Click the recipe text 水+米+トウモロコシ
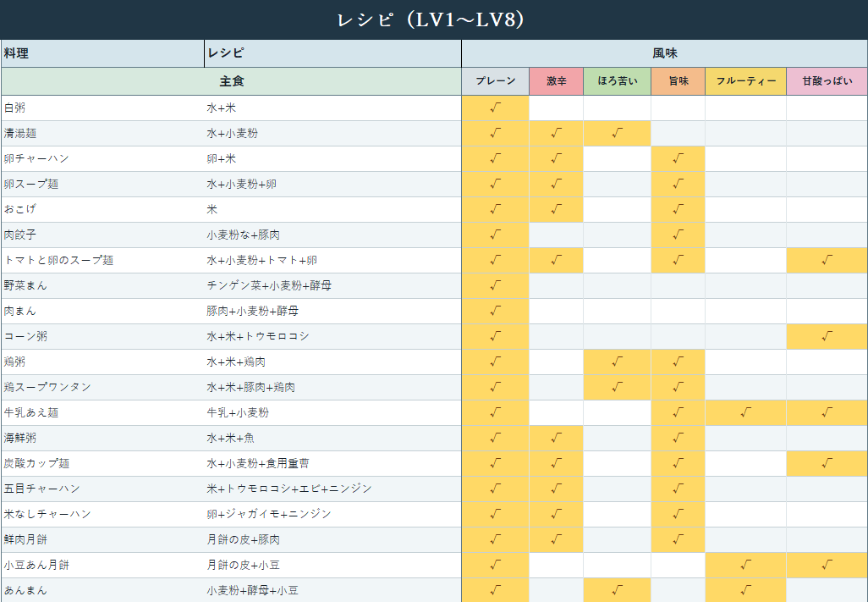The height and width of the screenshot is (602, 868). (x=258, y=336)
